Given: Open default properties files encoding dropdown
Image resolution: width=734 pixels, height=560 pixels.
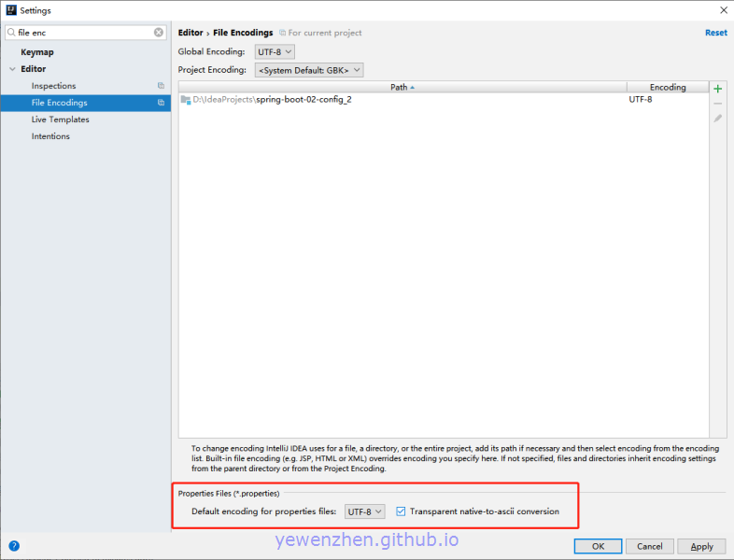Looking at the screenshot, I should click(x=364, y=511).
